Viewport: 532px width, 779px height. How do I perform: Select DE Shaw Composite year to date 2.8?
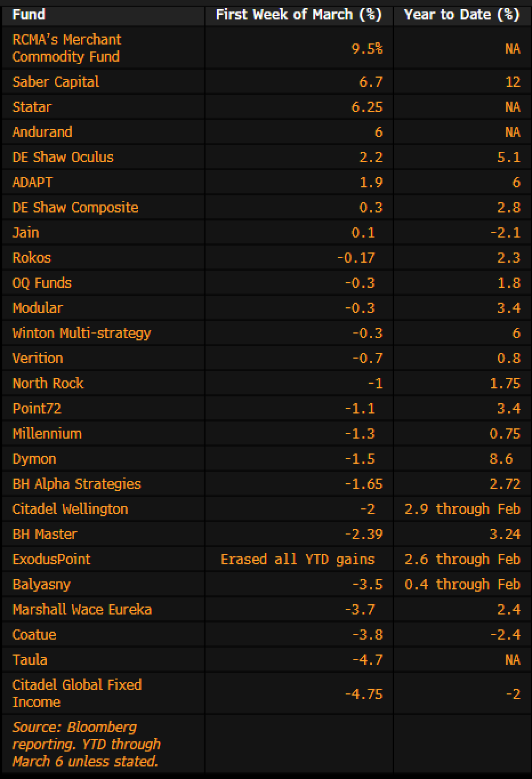(509, 207)
